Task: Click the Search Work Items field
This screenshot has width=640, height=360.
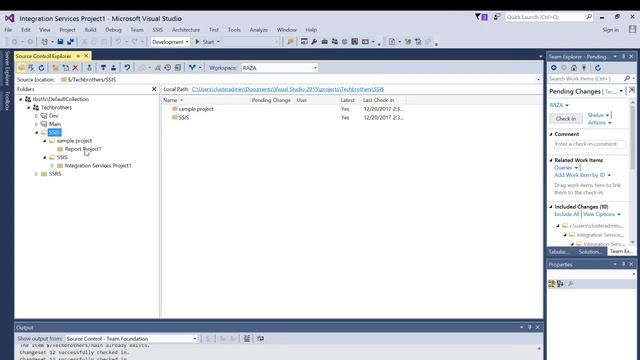Action: [585, 78]
